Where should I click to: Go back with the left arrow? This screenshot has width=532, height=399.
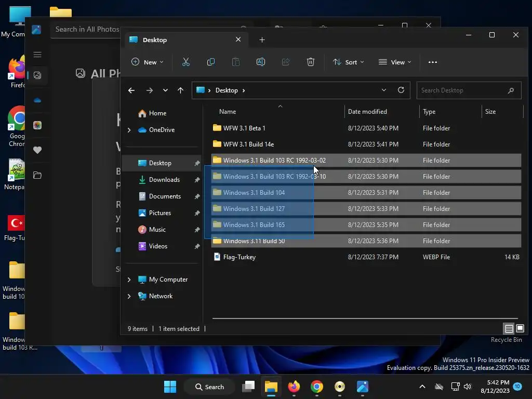tap(131, 90)
